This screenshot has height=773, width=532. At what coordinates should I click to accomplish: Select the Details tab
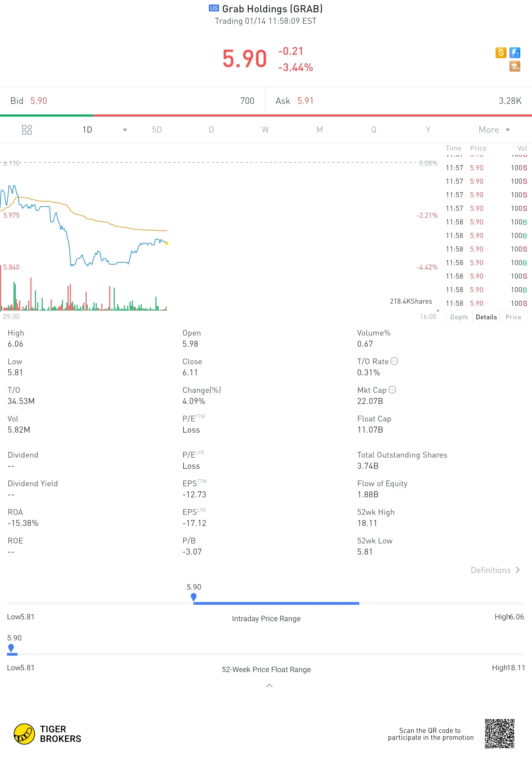486,317
